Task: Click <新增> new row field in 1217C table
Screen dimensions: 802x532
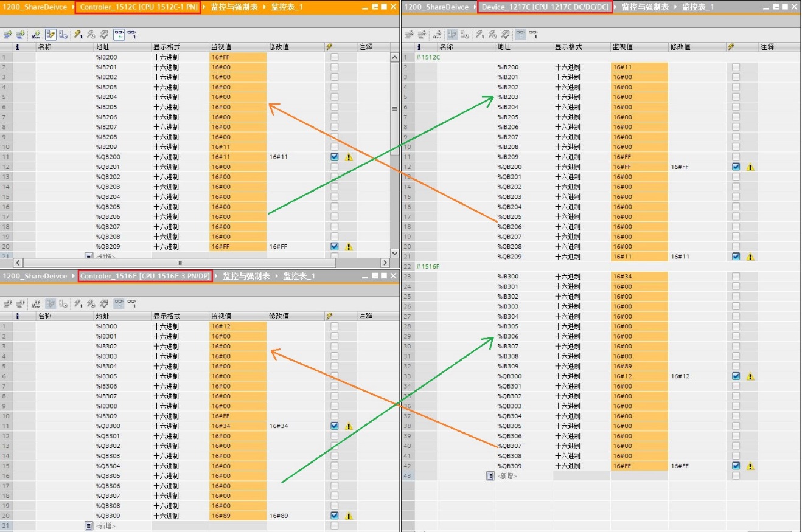Action: coord(507,475)
